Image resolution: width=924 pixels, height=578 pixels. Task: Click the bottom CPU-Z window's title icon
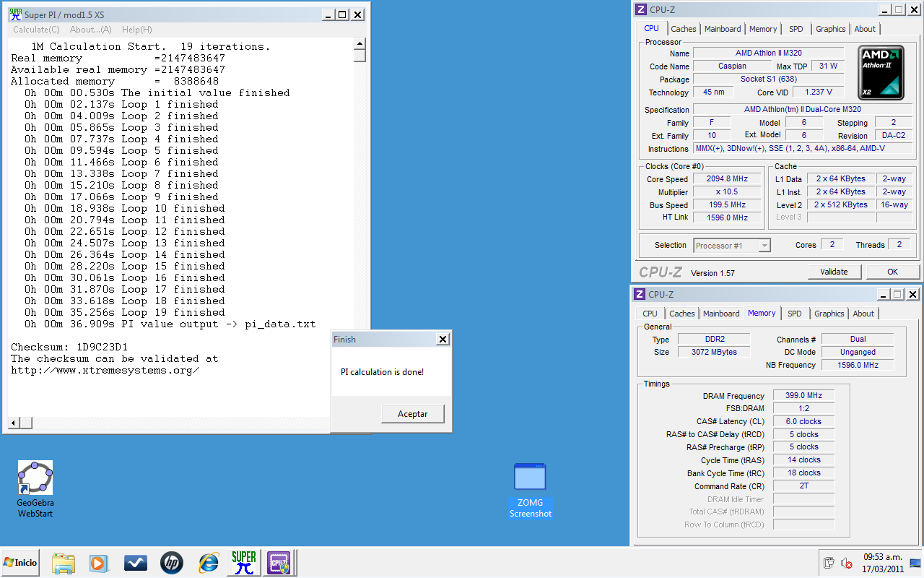tap(640, 294)
